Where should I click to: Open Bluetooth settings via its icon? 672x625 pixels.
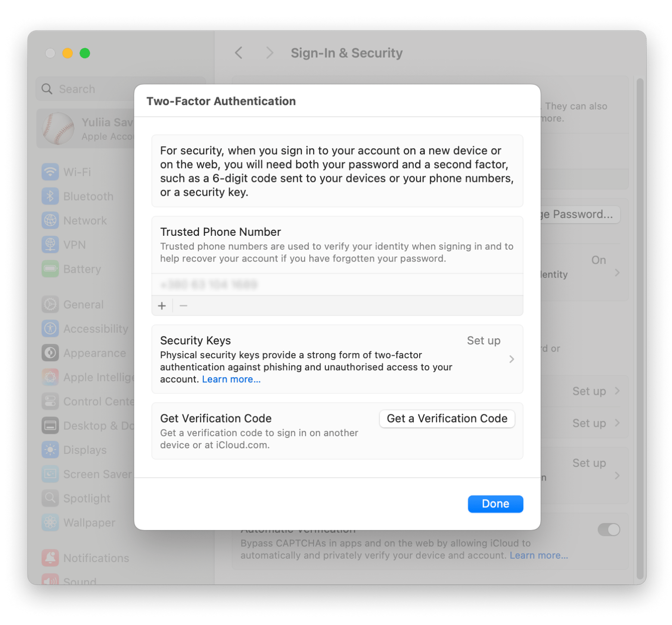click(50, 196)
